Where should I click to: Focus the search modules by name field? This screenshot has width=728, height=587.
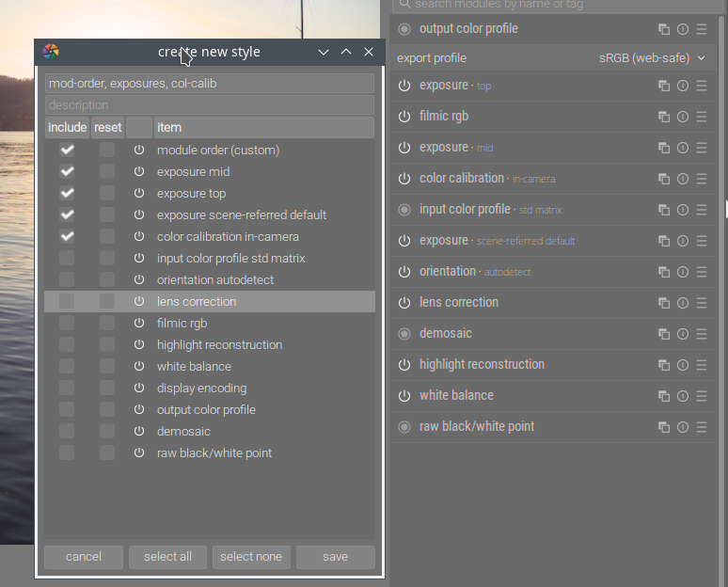point(557,5)
